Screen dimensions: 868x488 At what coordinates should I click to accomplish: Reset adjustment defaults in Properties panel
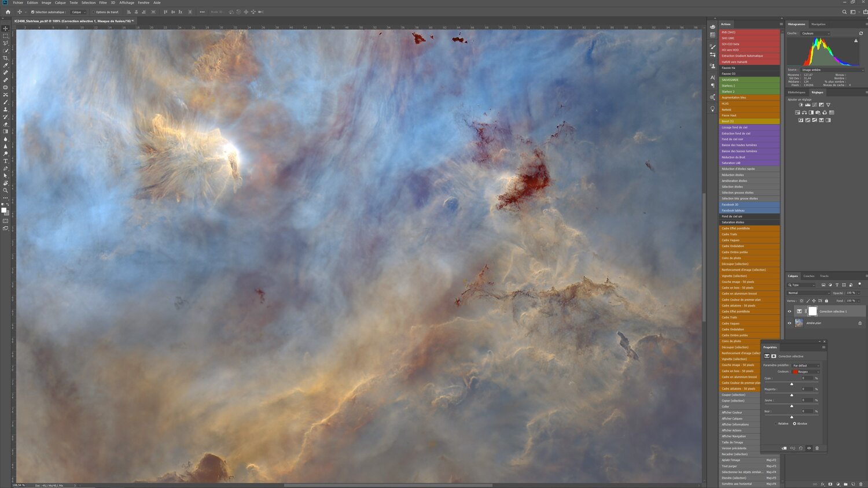[801, 448]
